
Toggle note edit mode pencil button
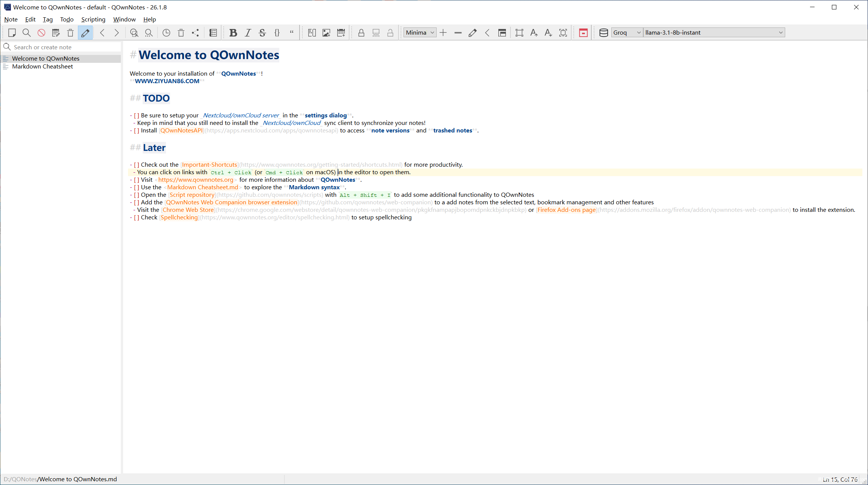[x=85, y=33]
